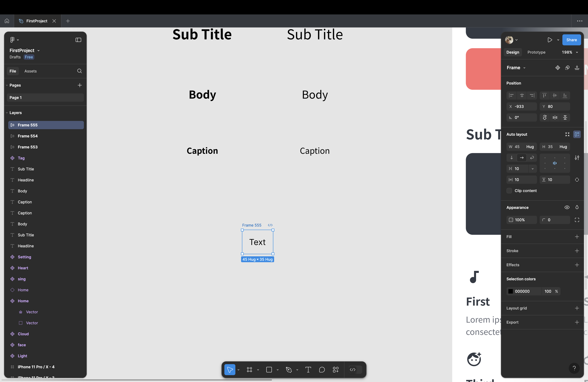Image resolution: width=588 pixels, height=382 pixels.
Task: Toggle individual corner radius icon
Action: (577, 220)
